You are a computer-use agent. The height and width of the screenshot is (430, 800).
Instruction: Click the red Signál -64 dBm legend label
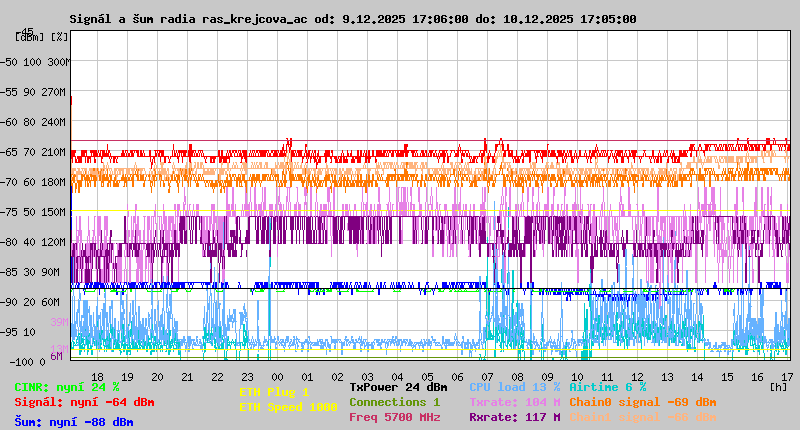coord(84,402)
